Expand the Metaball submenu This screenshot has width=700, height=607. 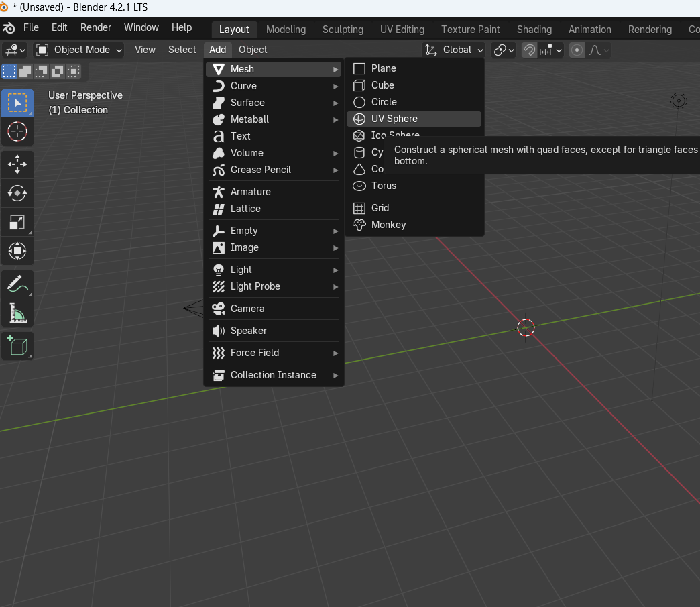click(x=274, y=119)
